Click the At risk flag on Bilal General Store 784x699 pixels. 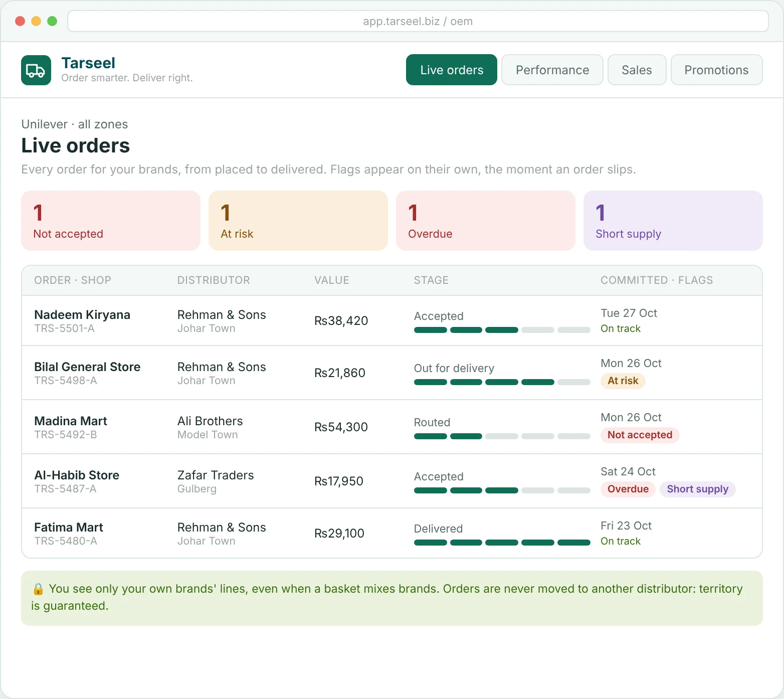pyautogui.click(x=623, y=381)
